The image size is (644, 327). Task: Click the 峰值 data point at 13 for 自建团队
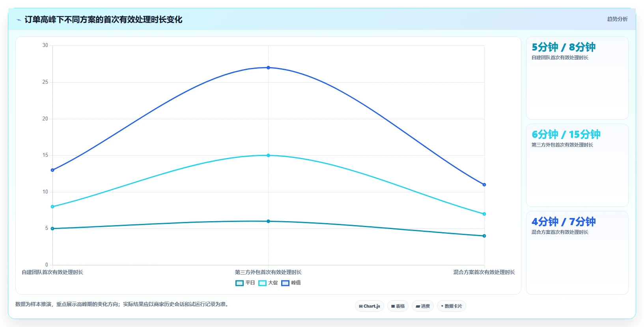pos(52,170)
